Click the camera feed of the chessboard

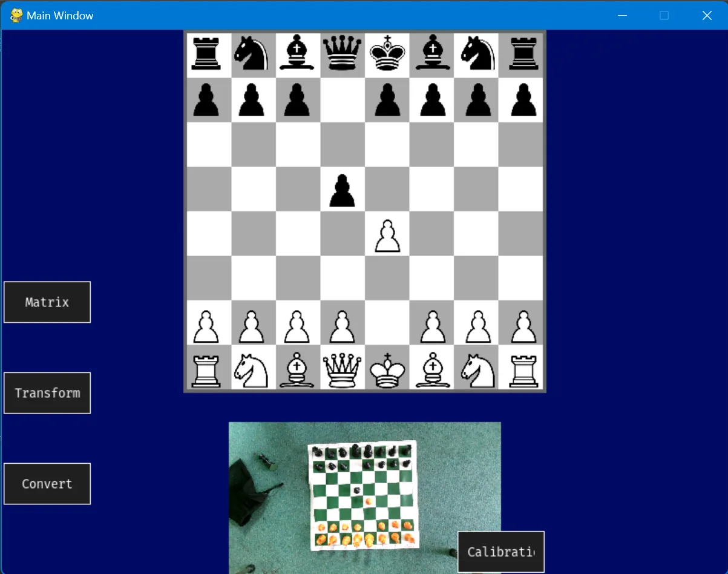pyautogui.click(x=365, y=498)
